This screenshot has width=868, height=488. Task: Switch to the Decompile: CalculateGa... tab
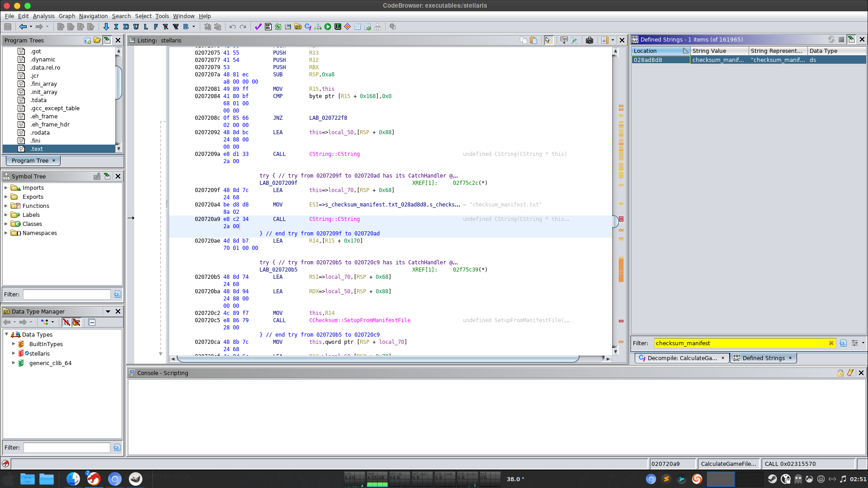tap(681, 358)
